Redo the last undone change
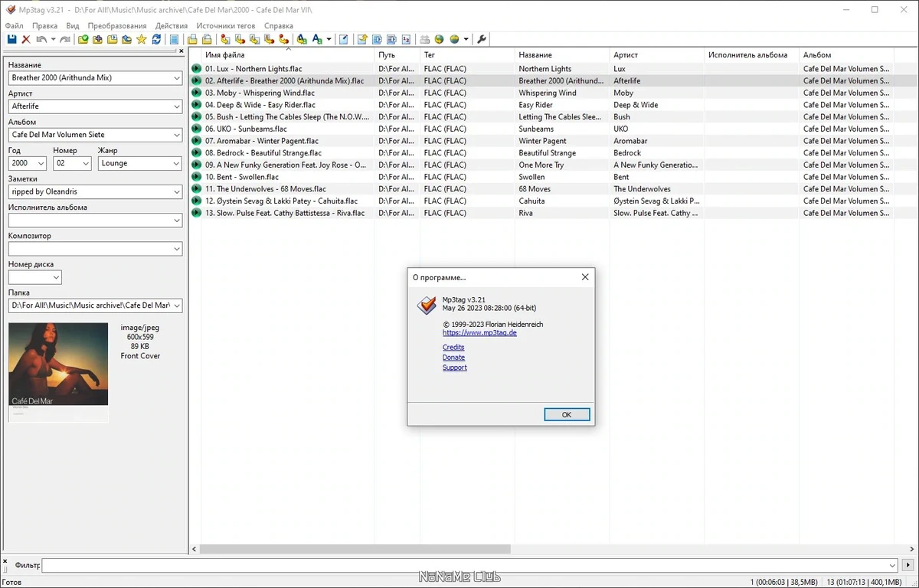This screenshot has width=919, height=588. tap(64, 39)
